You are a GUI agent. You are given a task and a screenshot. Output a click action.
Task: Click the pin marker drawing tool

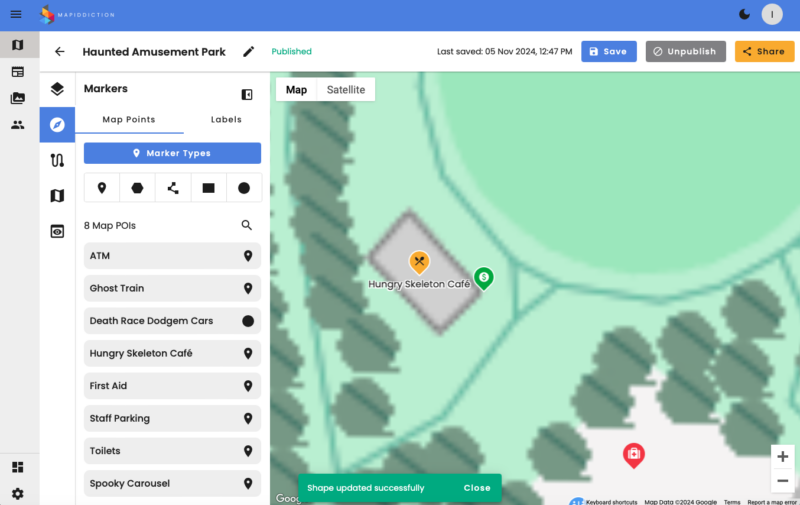(102, 188)
